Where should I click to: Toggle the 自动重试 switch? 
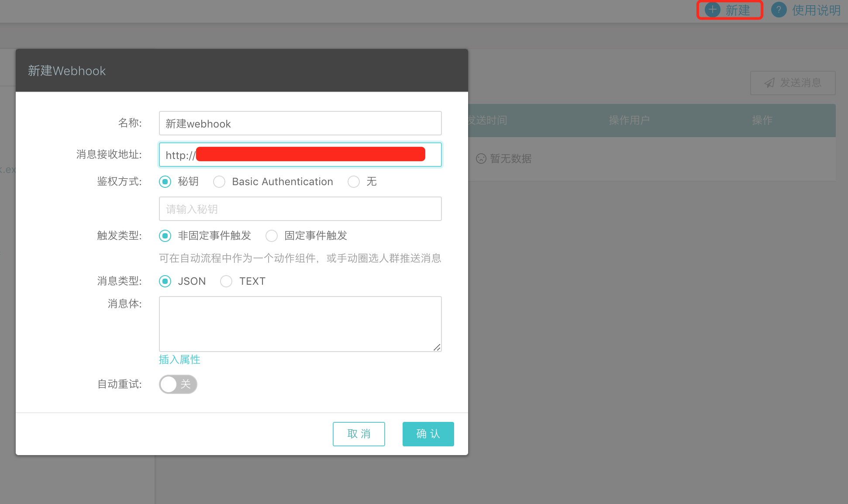point(178,384)
